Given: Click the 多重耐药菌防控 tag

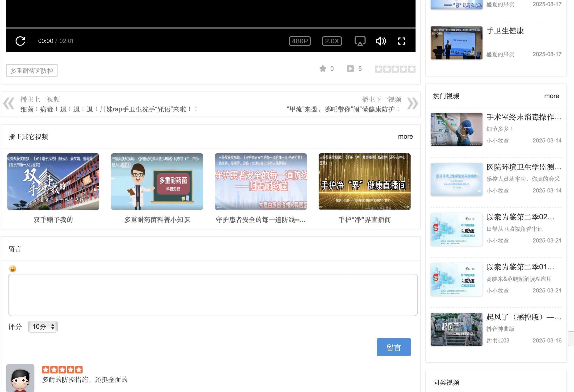Looking at the screenshot, I should click(x=32, y=71).
